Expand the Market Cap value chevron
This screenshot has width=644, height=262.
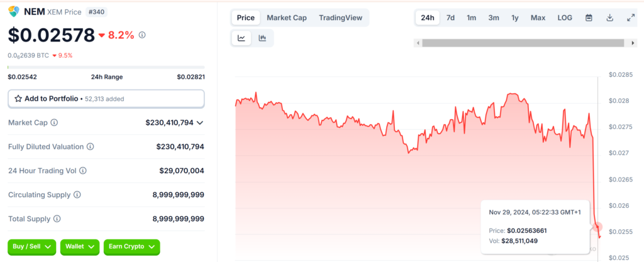pos(200,123)
